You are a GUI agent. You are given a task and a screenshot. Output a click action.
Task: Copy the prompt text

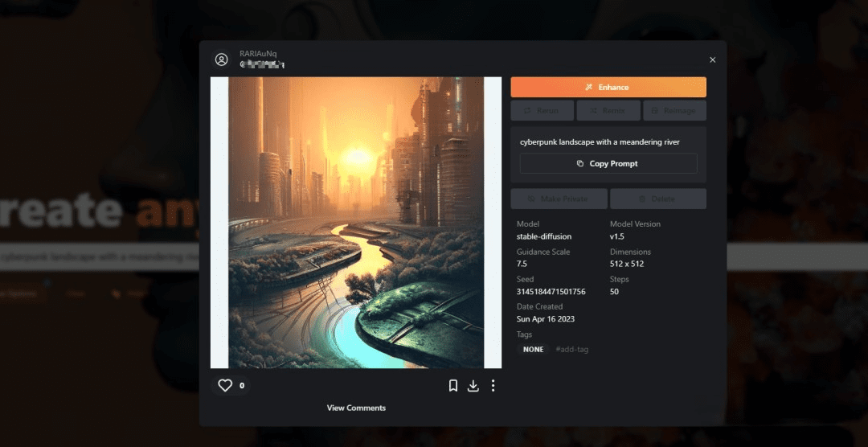[608, 163]
